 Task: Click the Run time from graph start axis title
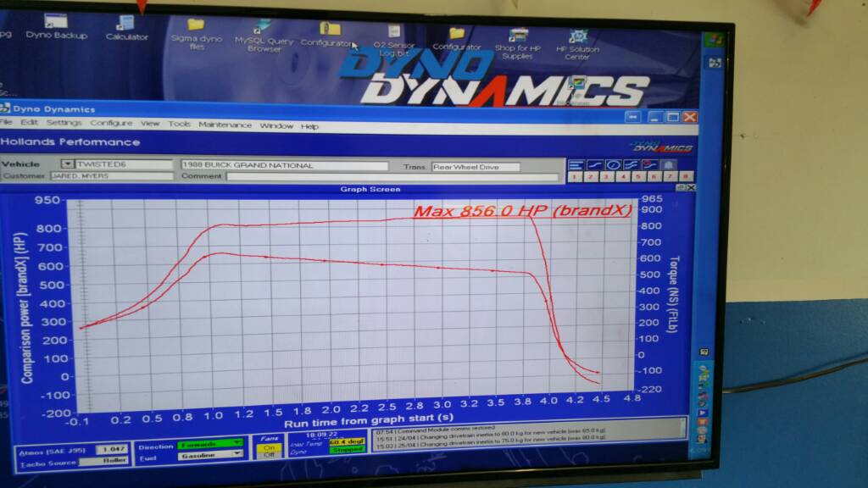(x=369, y=420)
